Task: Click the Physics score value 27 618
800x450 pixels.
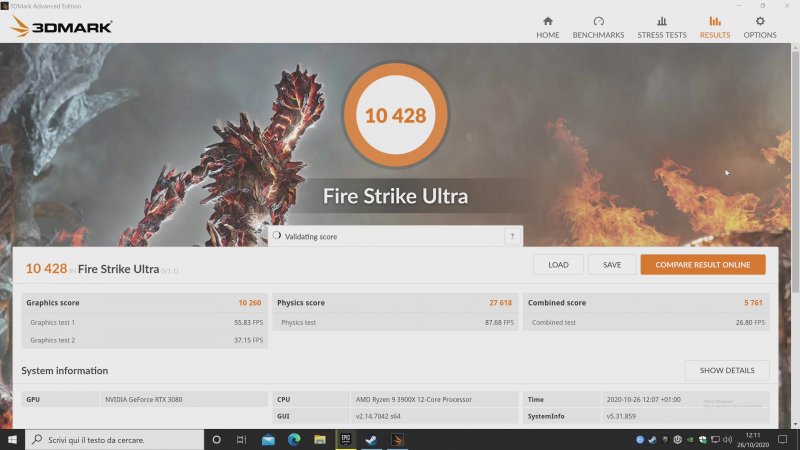Action: (500, 303)
